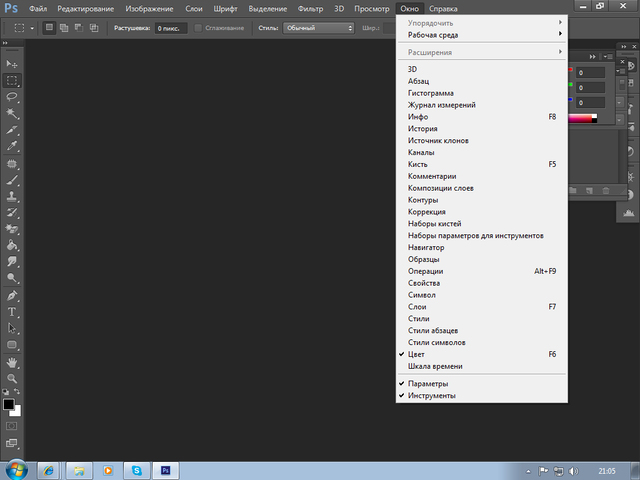This screenshot has width=640, height=480.
Task: Select the Paint Bucket tool
Action: [x=12, y=245]
